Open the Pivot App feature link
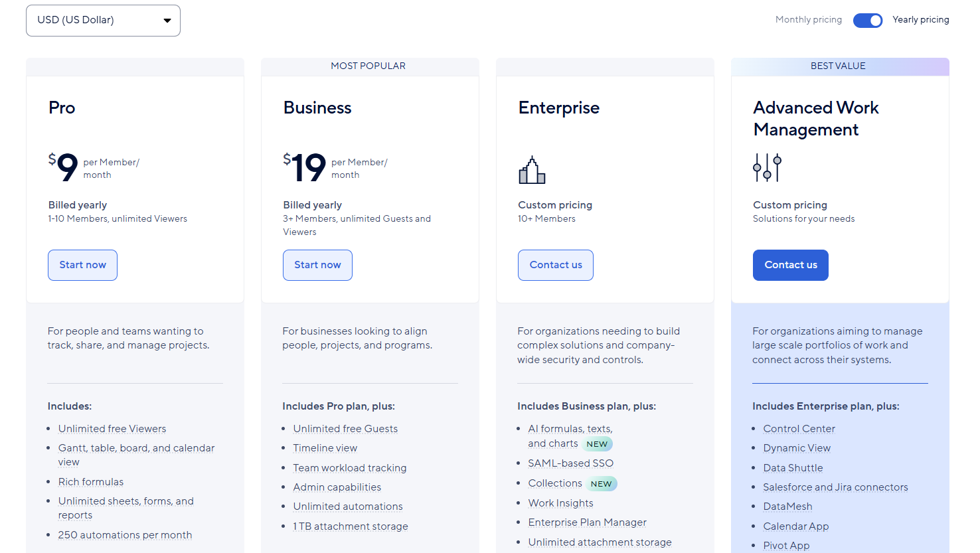This screenshot has height=553, width=980. tap(786, 545)
